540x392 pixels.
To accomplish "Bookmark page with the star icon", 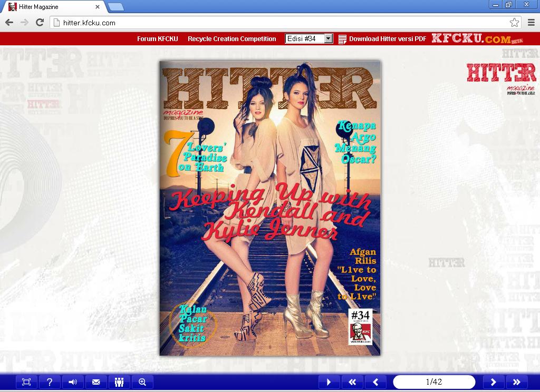I will point(514,23).
